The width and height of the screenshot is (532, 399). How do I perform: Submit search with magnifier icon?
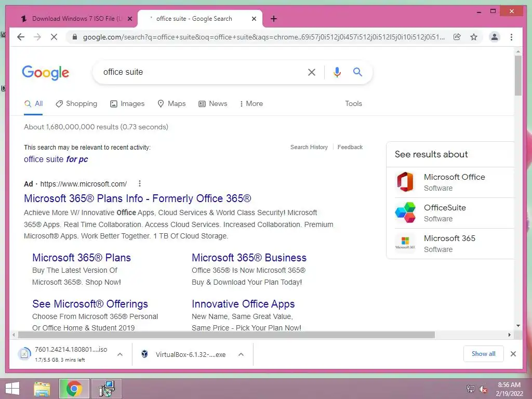click(357, 72)
